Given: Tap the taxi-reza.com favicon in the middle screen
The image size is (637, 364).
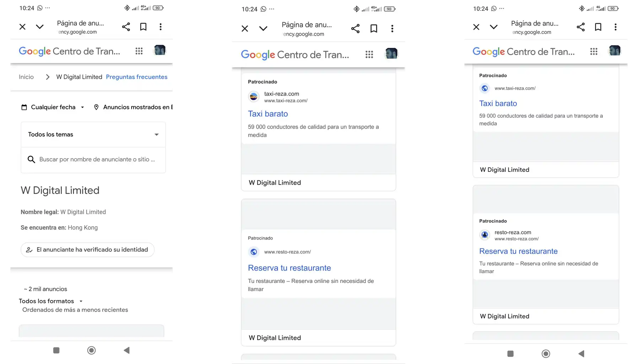Looking at the screenshot, I should tap(254, 97).
